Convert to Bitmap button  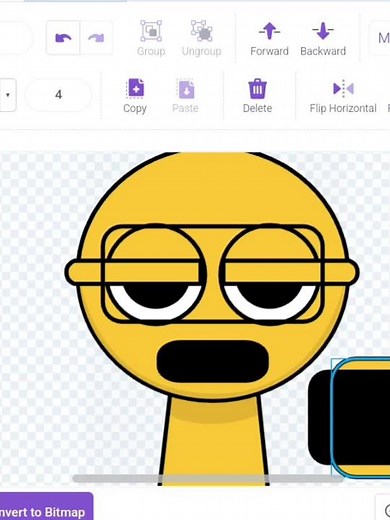click(46, 507)
